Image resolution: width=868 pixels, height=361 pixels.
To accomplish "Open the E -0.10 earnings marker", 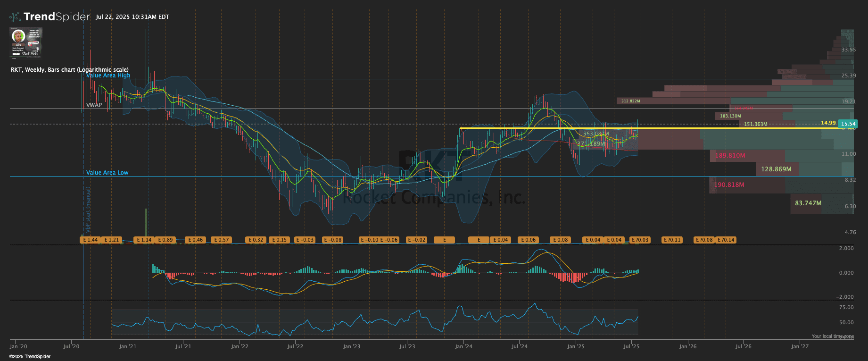I will tap(369, 240).
